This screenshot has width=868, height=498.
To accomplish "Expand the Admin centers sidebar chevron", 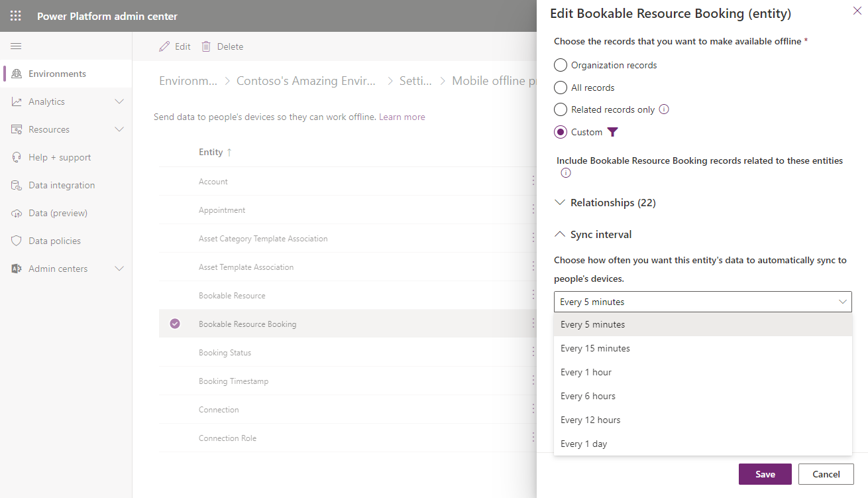I will tap(119, 269).
